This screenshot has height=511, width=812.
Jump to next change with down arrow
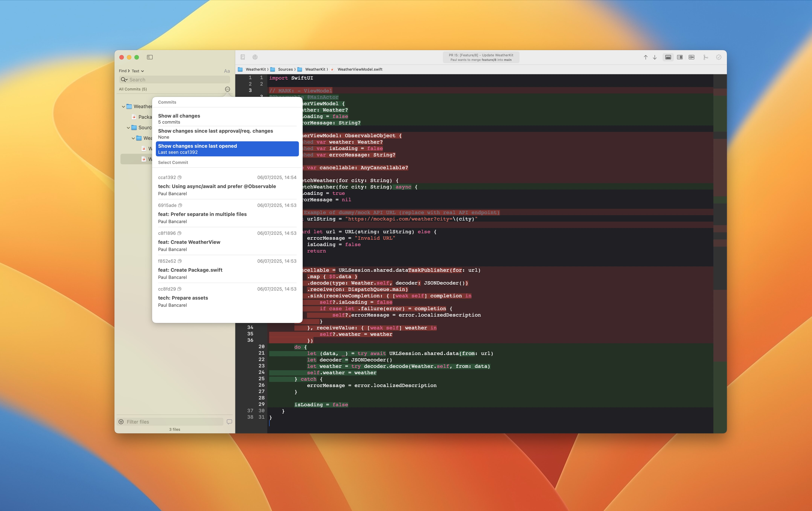point(654,57)
